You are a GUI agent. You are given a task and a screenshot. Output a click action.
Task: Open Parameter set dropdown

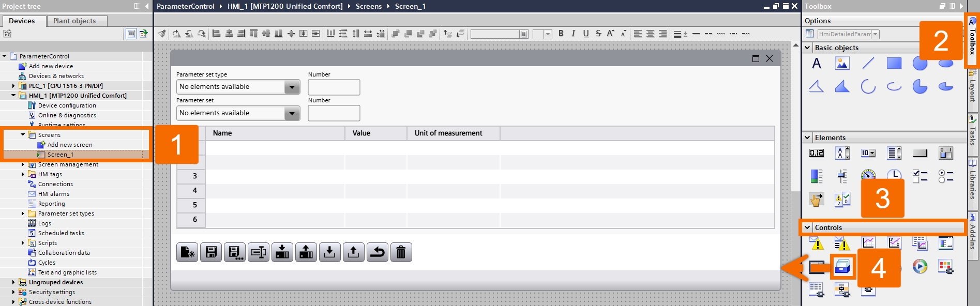[292, 113]
